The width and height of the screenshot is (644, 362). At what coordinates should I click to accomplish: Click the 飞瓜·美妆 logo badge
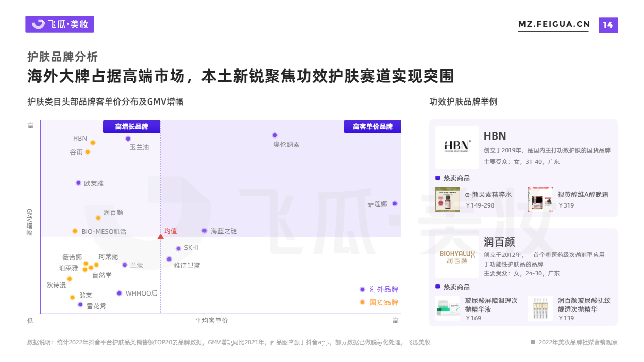click(x=60, y=24)
